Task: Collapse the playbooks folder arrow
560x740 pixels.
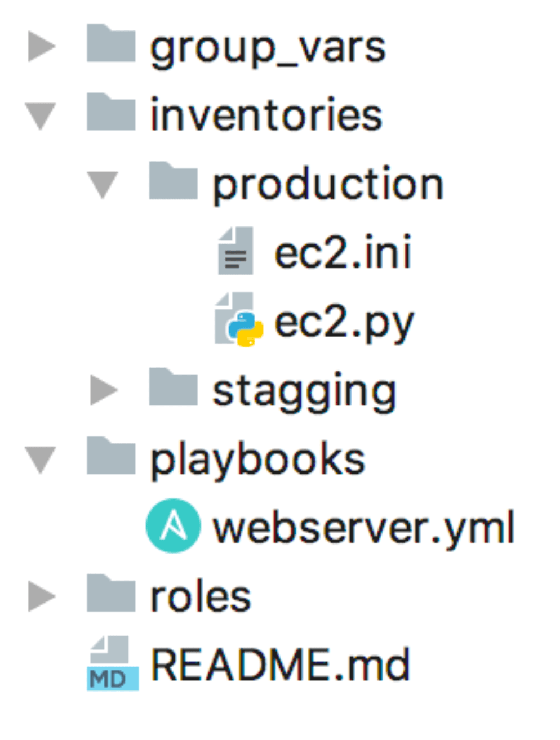Action: 41,460
